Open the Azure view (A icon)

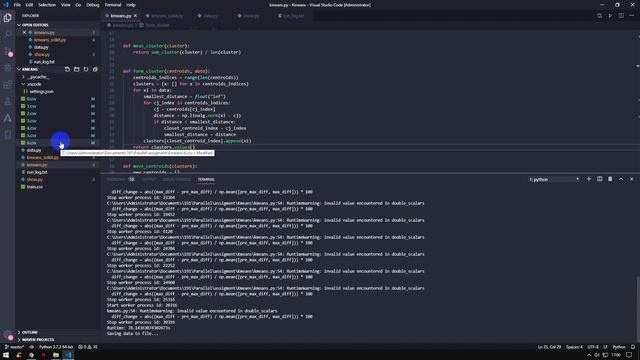coord(7,118)
